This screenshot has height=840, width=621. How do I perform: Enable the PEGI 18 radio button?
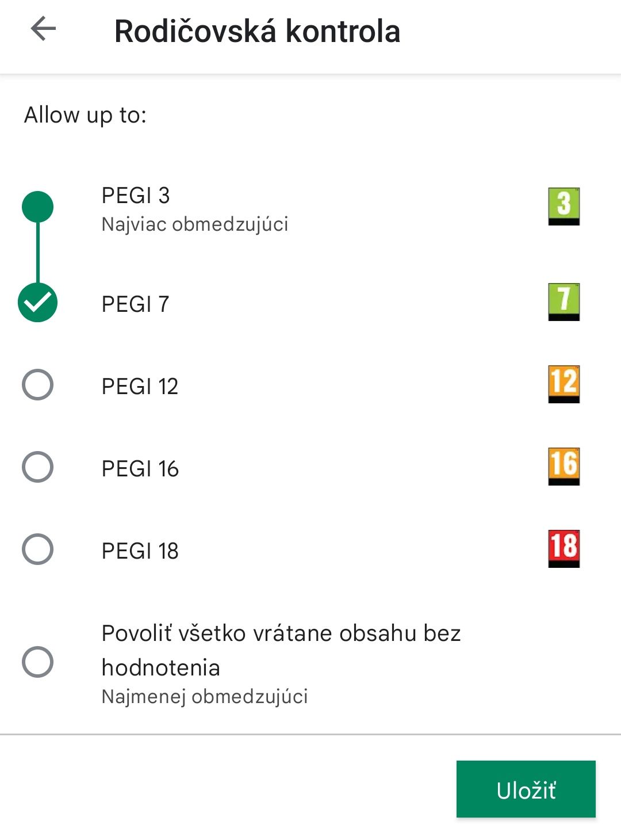(x=37, y=549)
